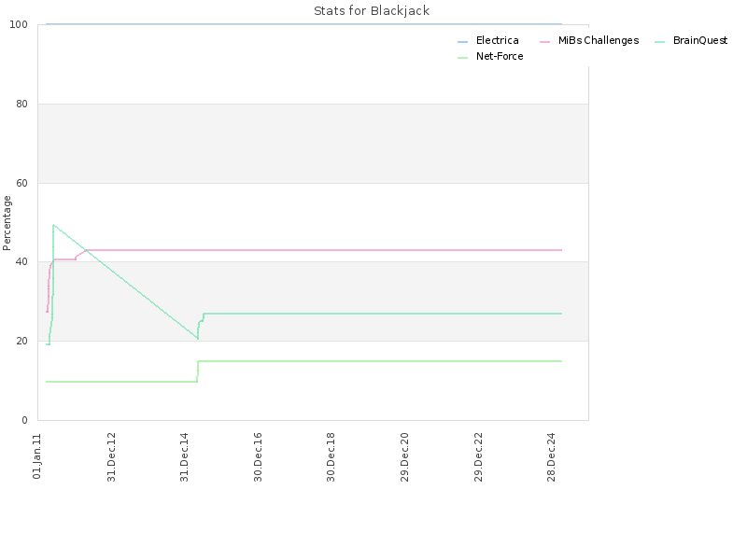The width and height of the screenshot is (747, 560).
Task: Click the BrainQuest line low point near 31.Dec.14
Action: (198, 339)
